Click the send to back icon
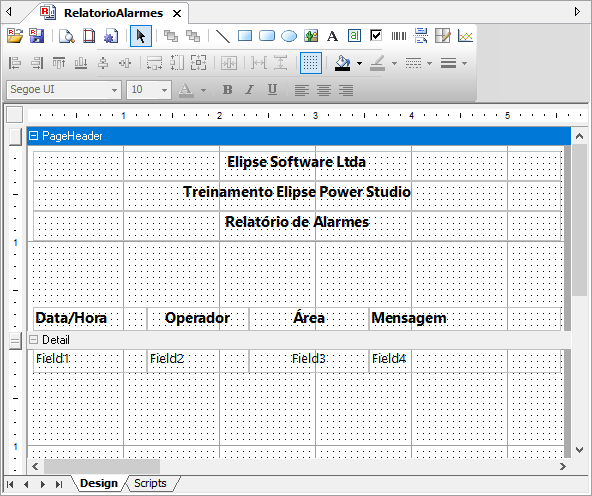The image size is (592, 496). tap(193, 36)
